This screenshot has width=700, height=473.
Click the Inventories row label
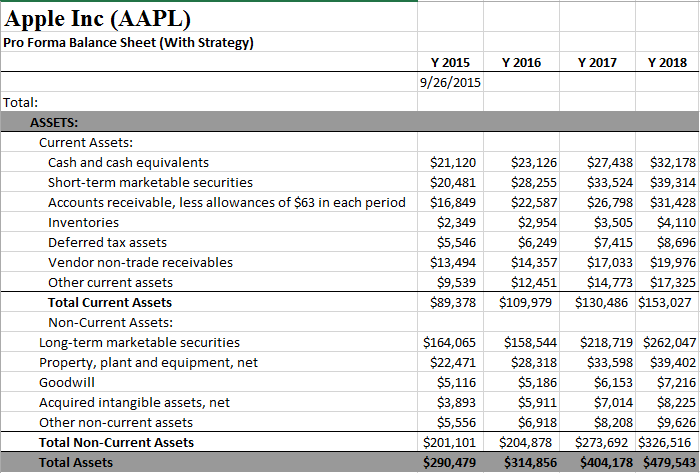83,222
